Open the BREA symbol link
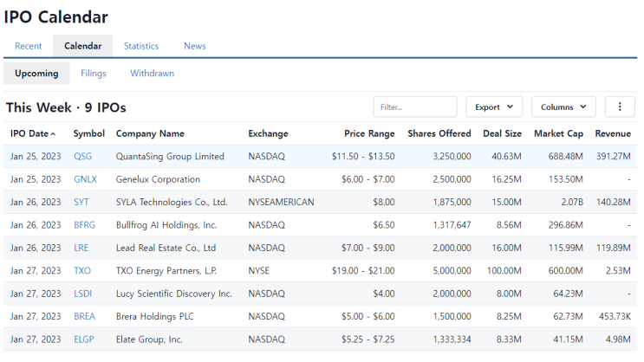 click(84, 316)
